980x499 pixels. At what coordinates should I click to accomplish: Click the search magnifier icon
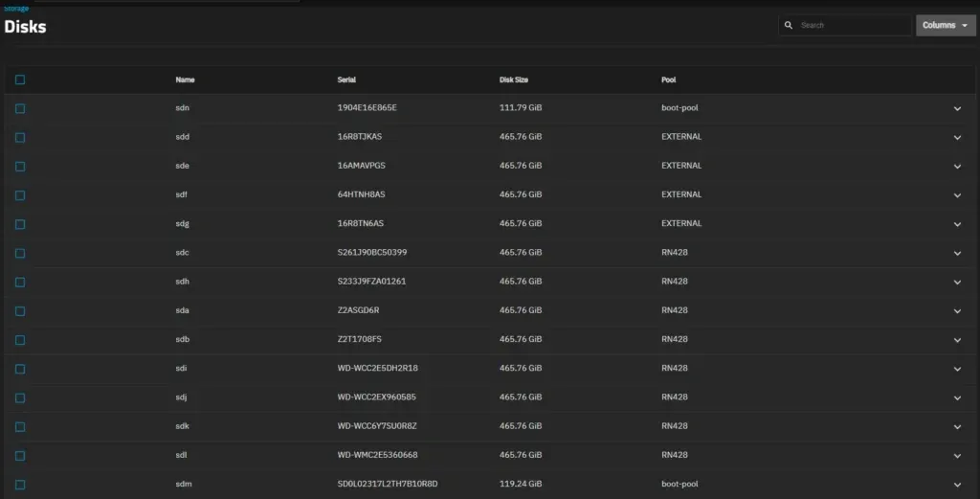click(x=789, y=25)
